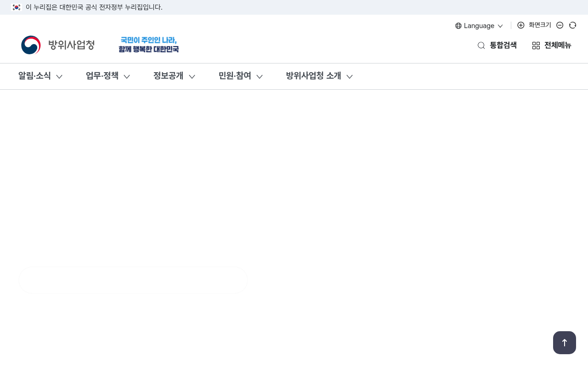Open the Language dropdown

pos(479,26)
